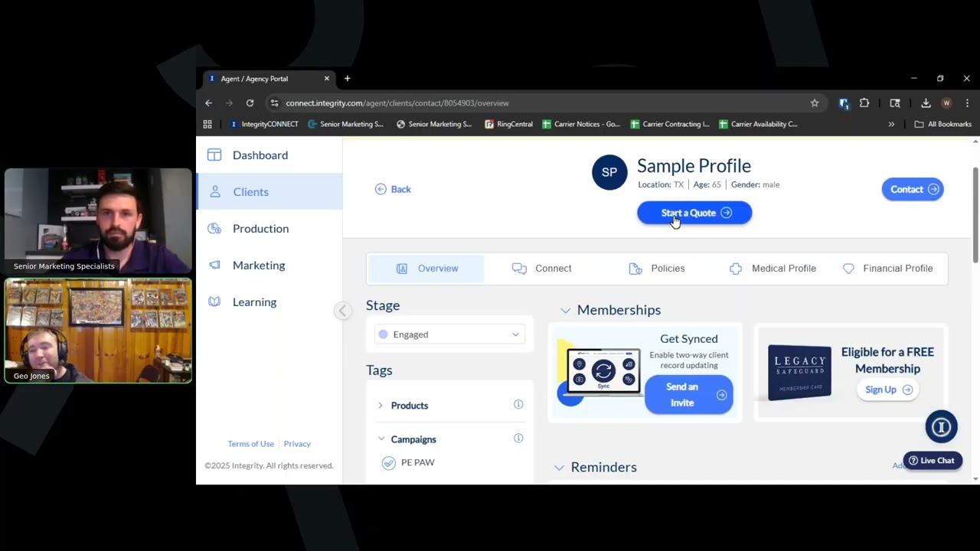Viewport: 980px width, 551px height.
Task: Click the Senior Marketing Specialists video tile
Action: click(x=98, y=221)
